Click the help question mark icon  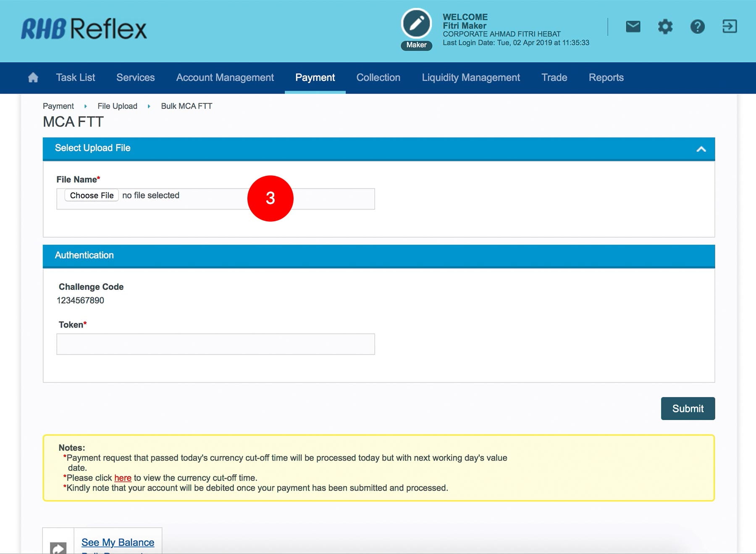[x=697, y=27]
